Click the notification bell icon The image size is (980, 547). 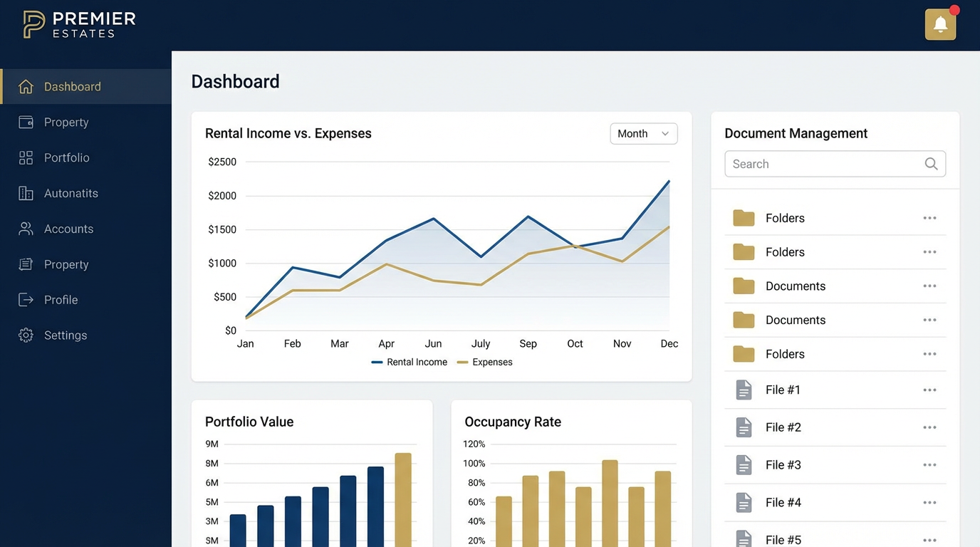point(940,24)
